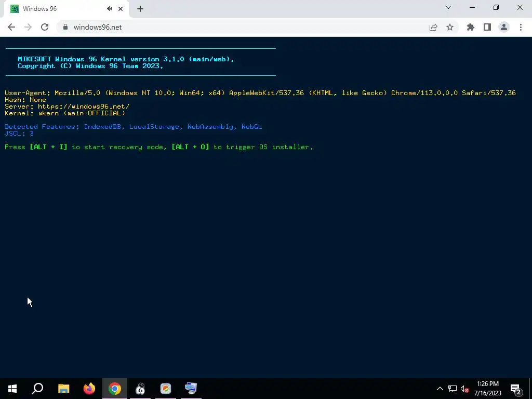
Task: Click the 'MIKESOFT Windows 96 Kernel version' line
Action: coord(126,59)
